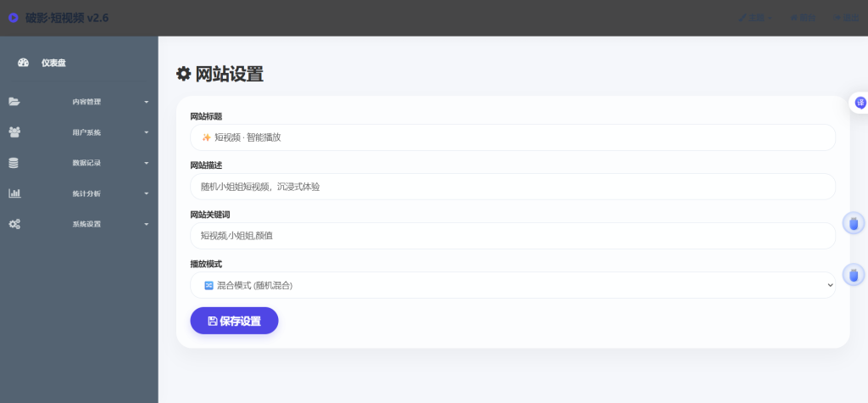Click the 网站标题 input field
The width and height of the screenshot is (868, 403).
pyautogui.click(x=513, y=137)
